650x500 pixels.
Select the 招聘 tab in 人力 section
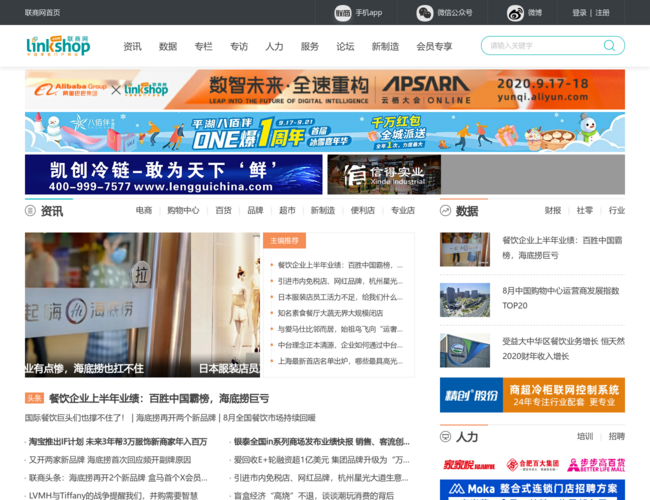(x=617, y=436)
